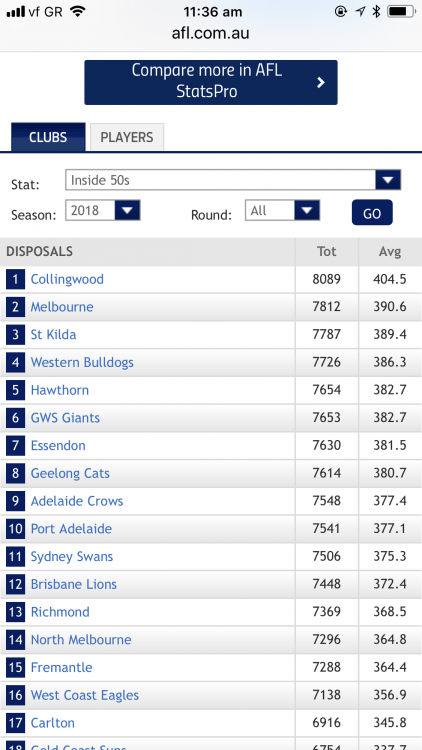Open the Round dropdown set to All

[282, 210]
